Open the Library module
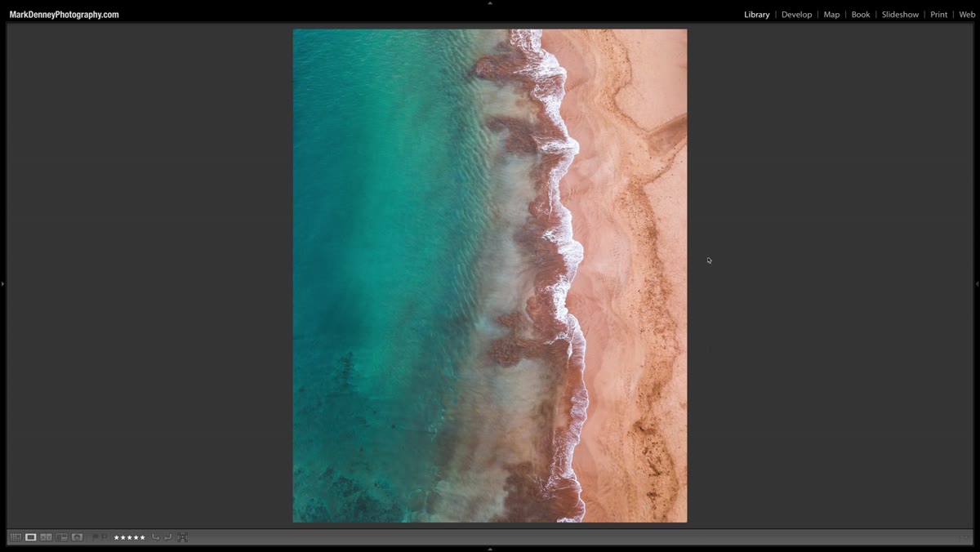 pyautogui.click(x=757, y=15)
